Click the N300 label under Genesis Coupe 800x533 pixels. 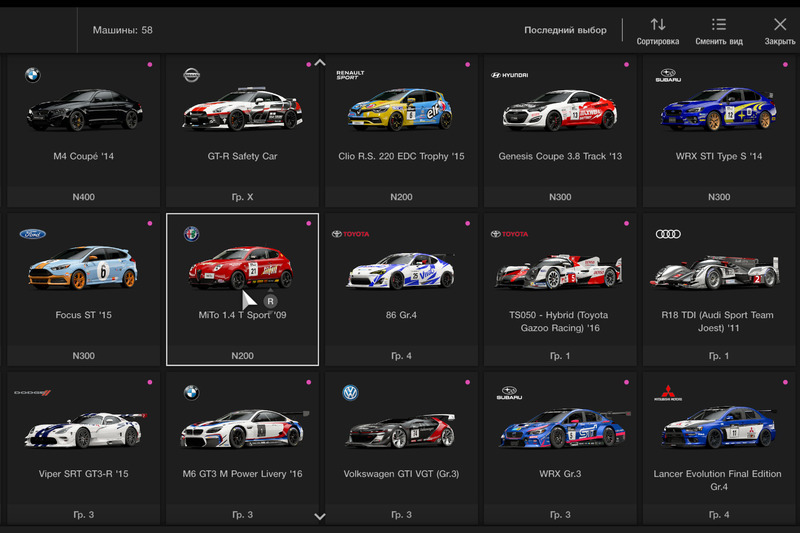pos(560,197)
